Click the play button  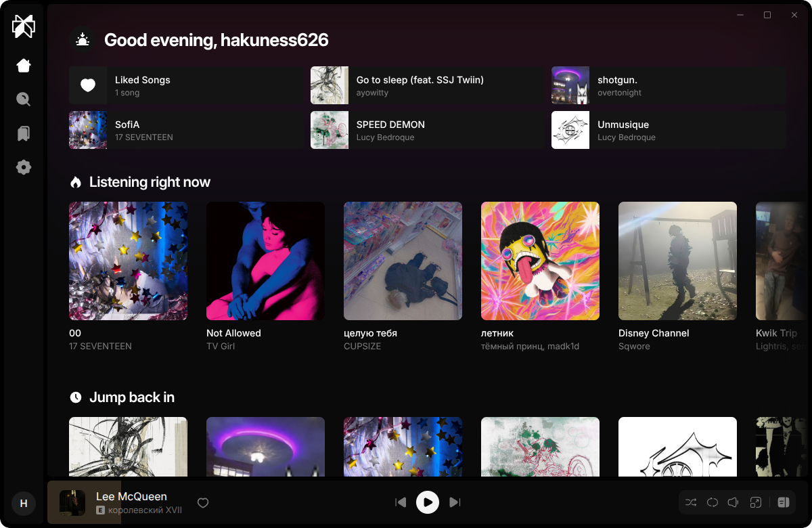428,502
